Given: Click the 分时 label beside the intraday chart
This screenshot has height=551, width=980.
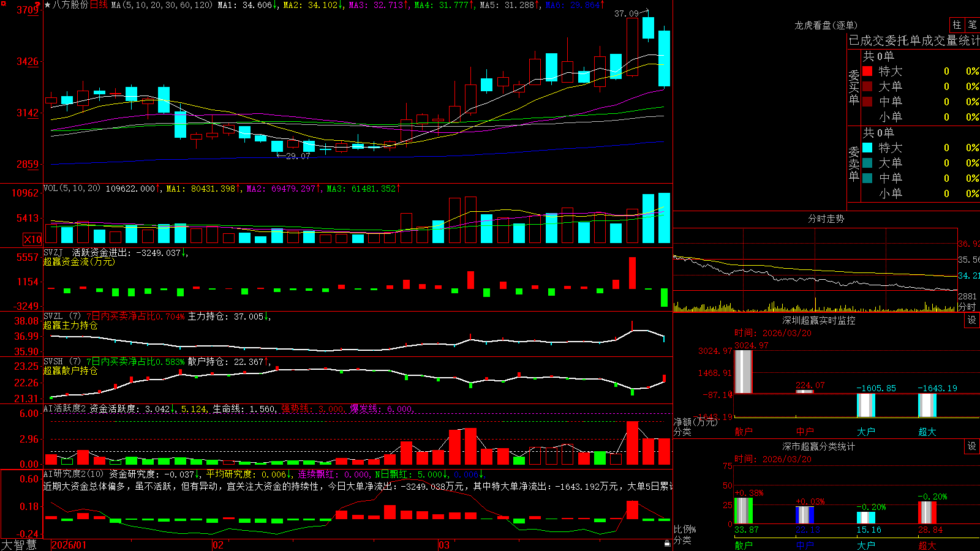Looking at the screenshot, I should [967, 307].
